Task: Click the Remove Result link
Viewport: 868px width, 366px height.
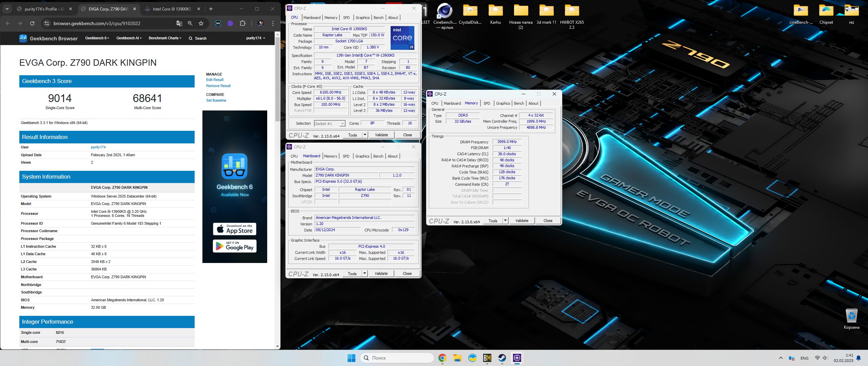Action: point(218,86)
